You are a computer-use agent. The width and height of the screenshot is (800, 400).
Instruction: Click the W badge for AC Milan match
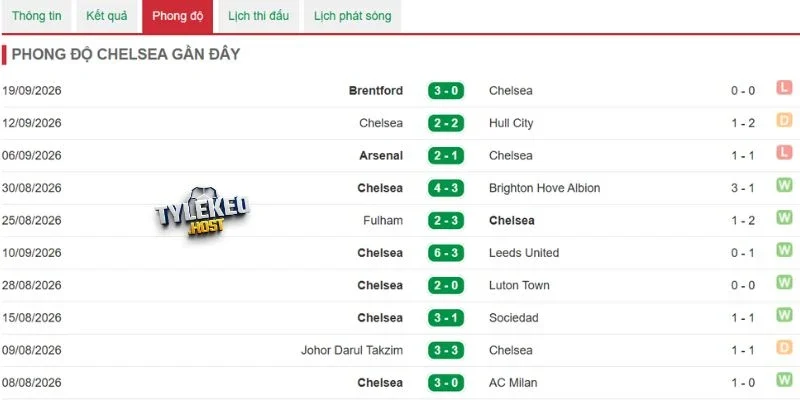coord(784,380)
